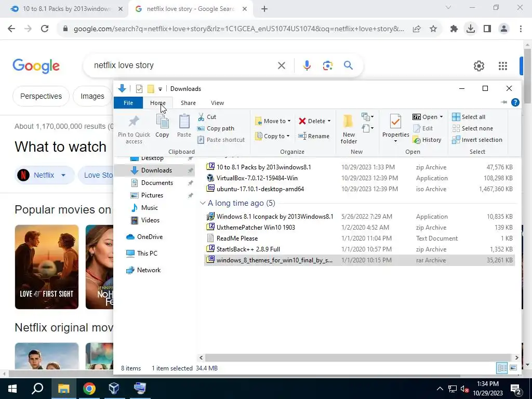
Task: Click the Explorer horizontal scrollbar
Action: (358, 357)
